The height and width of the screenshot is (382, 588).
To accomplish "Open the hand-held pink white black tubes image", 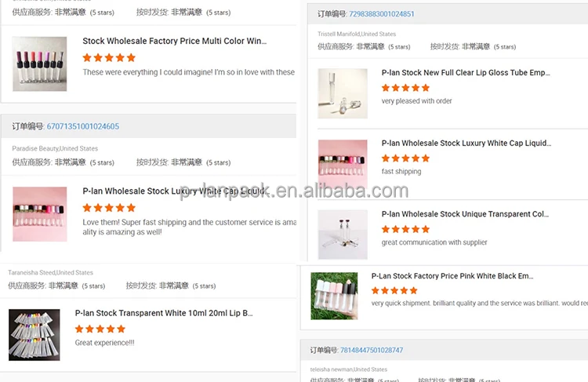I will point(334,296).
